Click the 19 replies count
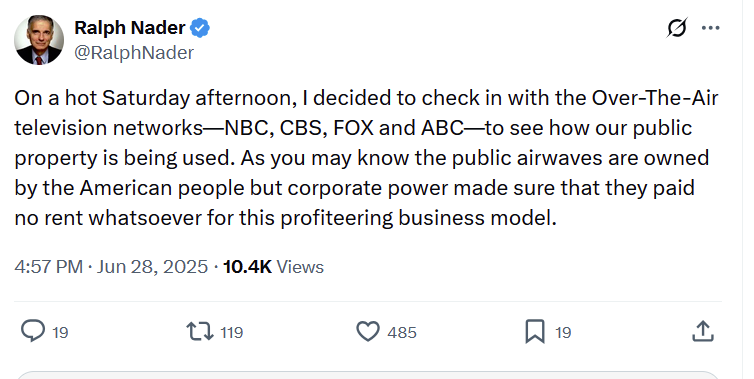Screen dimensions: 754x379 point(60,332)
